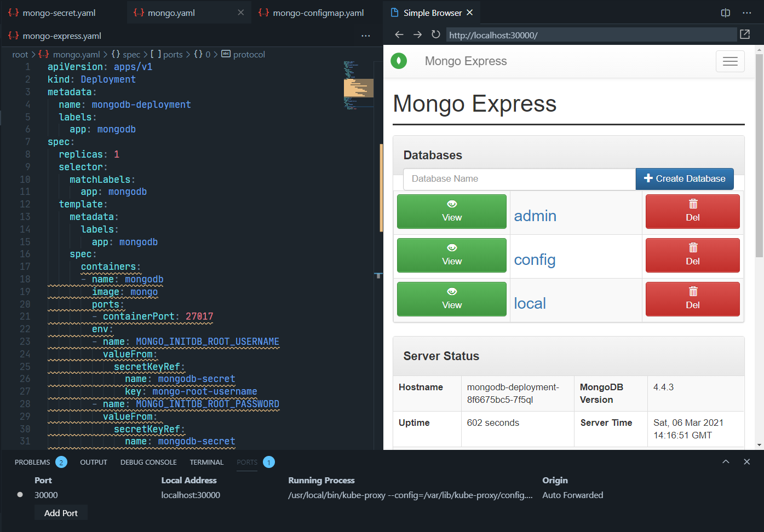Viewport: 764px width, 532px height.
Task: Click the port 30000 row
Action: click(382, 495)
